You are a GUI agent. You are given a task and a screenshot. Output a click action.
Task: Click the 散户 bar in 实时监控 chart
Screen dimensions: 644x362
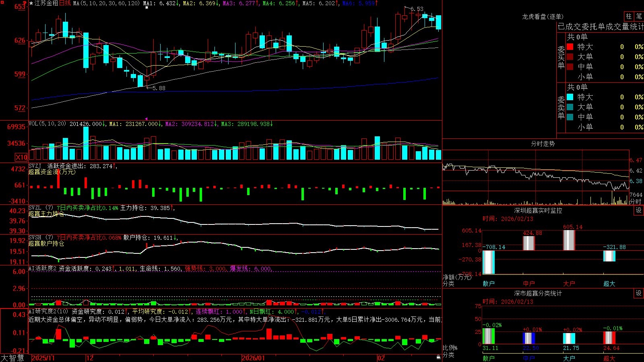[489, 262]
